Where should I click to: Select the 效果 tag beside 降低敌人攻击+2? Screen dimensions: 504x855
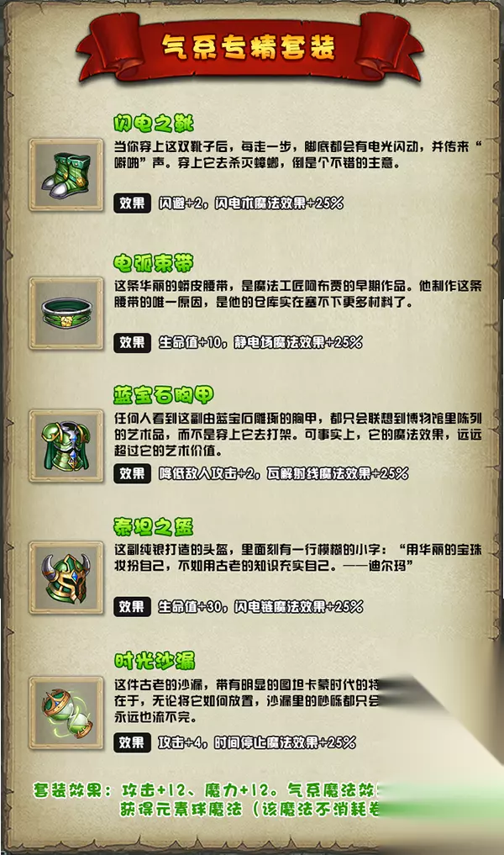point(132,473)
